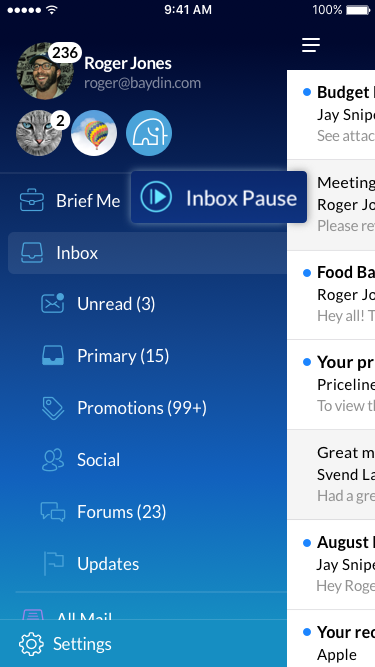The image size is (375, 667).
Task: Open the Settings gear icon
Action: click(x=31, y=644)
